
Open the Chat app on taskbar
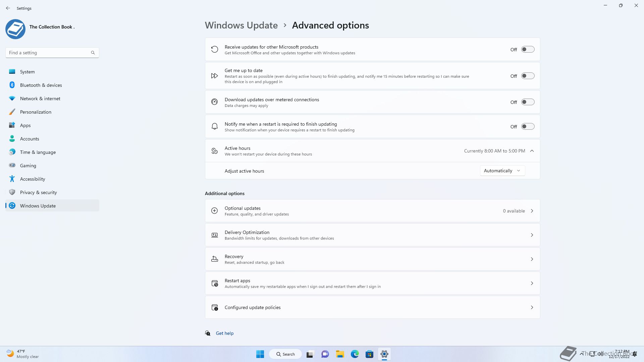click(x=325, y=354)
